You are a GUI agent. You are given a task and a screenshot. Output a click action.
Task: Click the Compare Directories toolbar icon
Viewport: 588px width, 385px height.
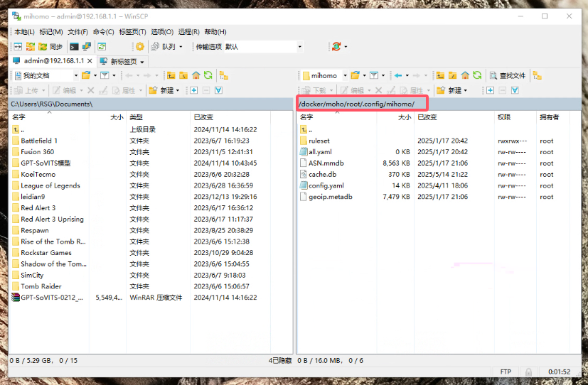click(x=18, y=46)
